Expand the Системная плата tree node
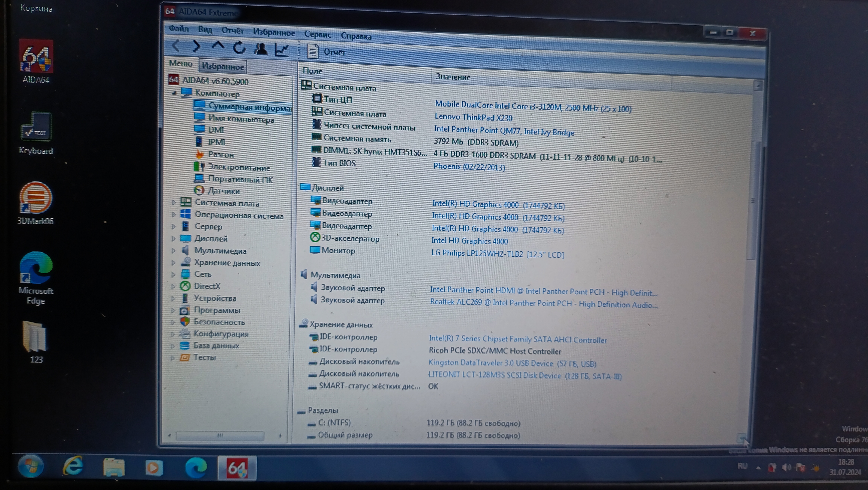 [x=173, y=203]
